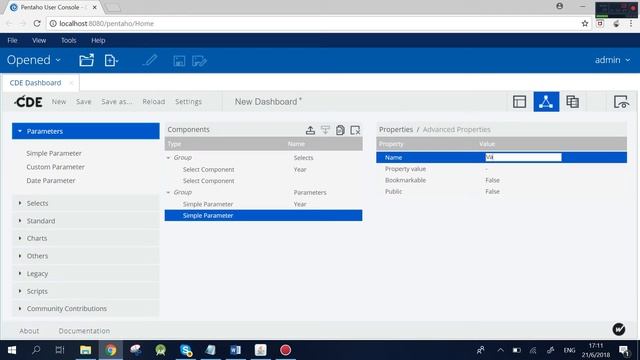
Task: Click the floppy disk save icon
Action: 179,61
